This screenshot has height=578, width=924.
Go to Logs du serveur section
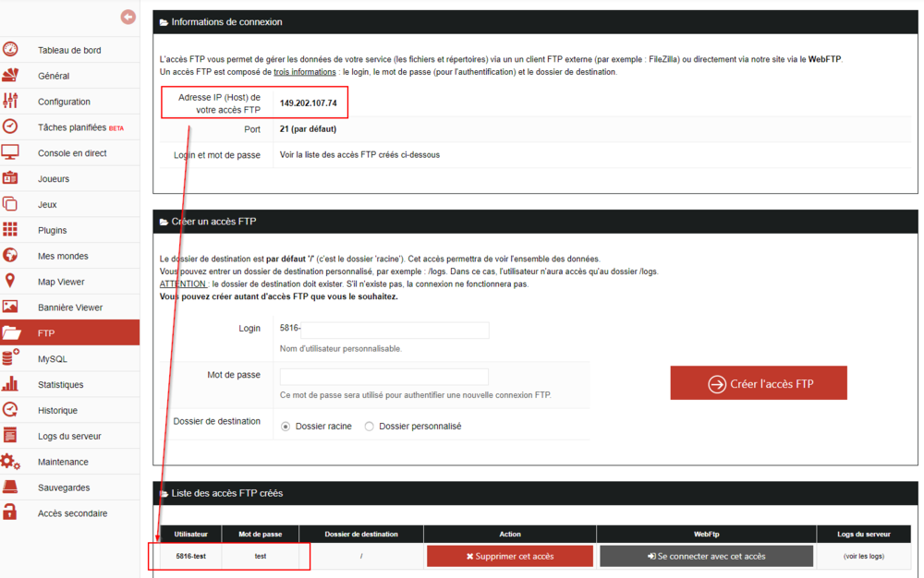pyautogui.click(x=69, y=436)
